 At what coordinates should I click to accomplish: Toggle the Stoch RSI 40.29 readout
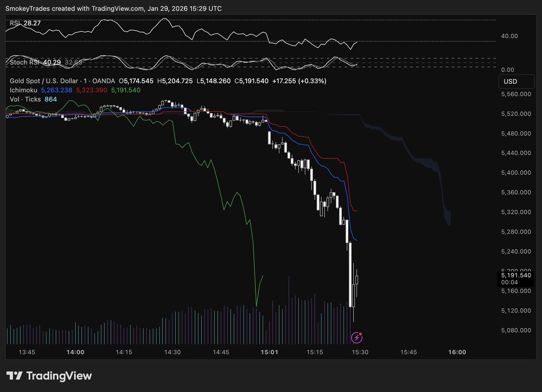[x=51, y=62]
